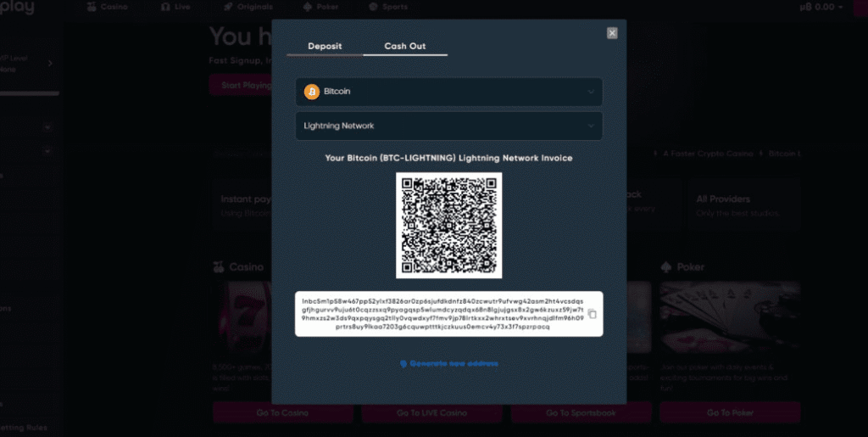Expand the Lightning Network selector
The width and height of the screenshot is (868, 437).
(x=449, y=126)
